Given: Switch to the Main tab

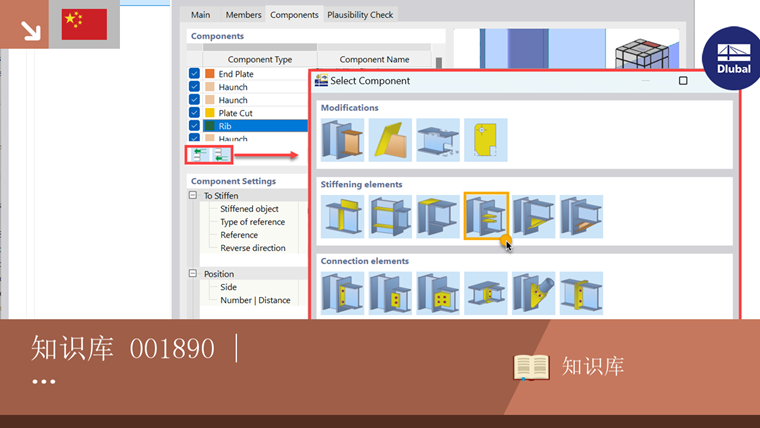Looking at the screenshot, I should (200, 15).
